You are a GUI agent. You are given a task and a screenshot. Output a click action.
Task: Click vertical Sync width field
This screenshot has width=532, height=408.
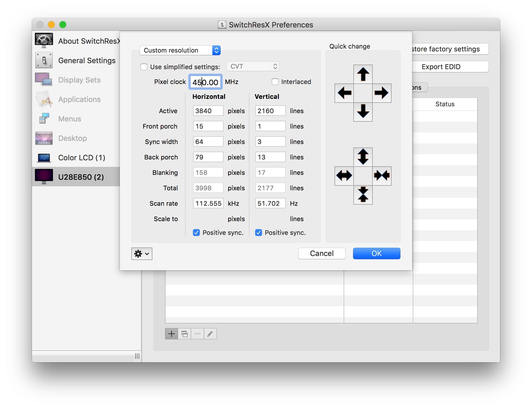pyautogui.click(x=271, y=142)
